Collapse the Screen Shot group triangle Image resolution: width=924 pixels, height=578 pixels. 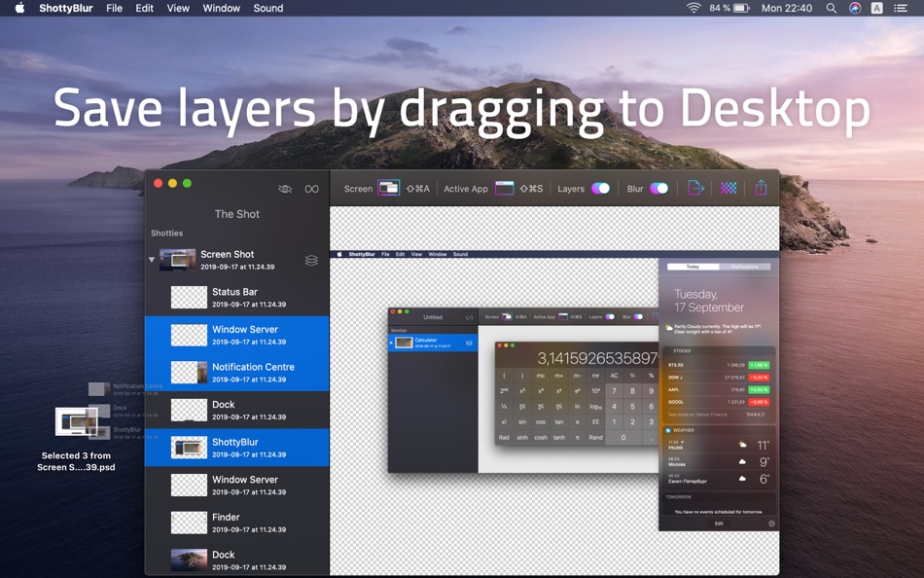pos(152,260)
